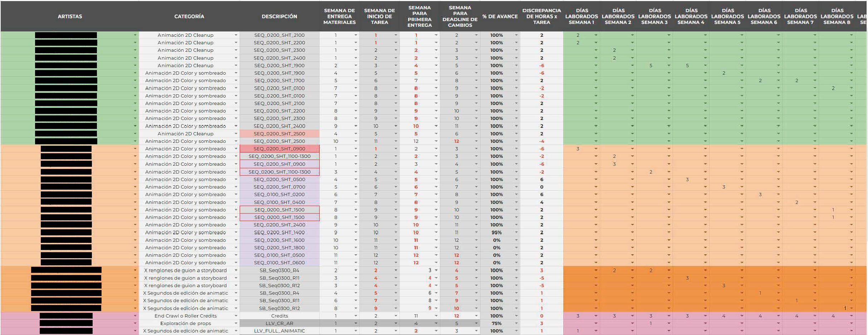Open dropdown arrow next to Exploración de props
The height and width of the screenshot is (335, 868).
236,323
